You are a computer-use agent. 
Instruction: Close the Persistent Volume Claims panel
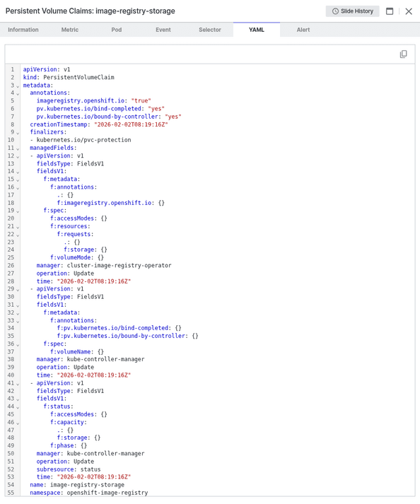coord(409,11)
